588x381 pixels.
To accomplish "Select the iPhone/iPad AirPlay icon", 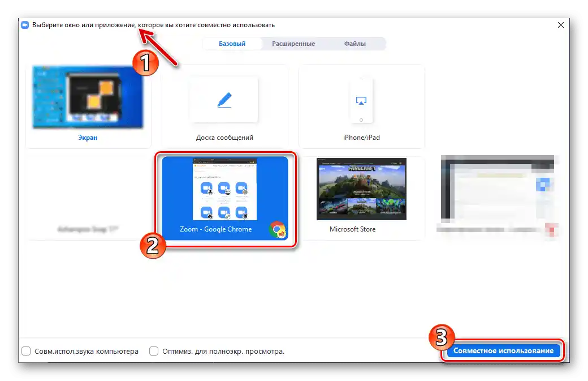I will pos(361,101).
